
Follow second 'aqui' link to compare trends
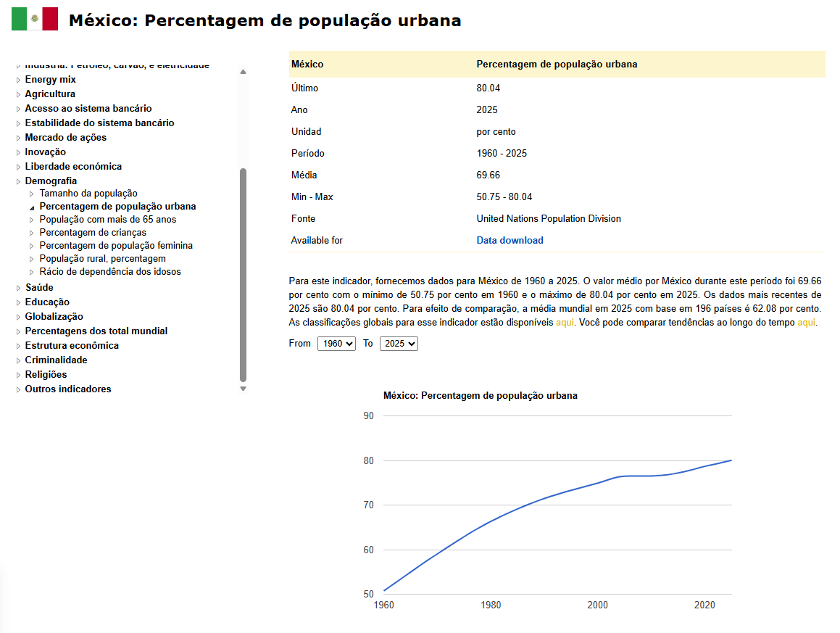(x=806, y=322)
